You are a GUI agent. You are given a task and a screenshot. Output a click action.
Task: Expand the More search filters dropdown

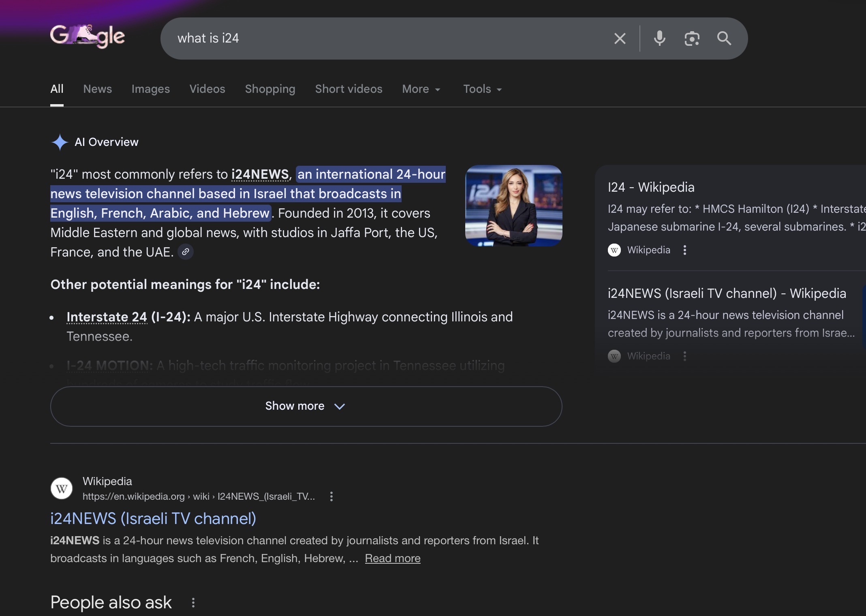tap(421, 89)
